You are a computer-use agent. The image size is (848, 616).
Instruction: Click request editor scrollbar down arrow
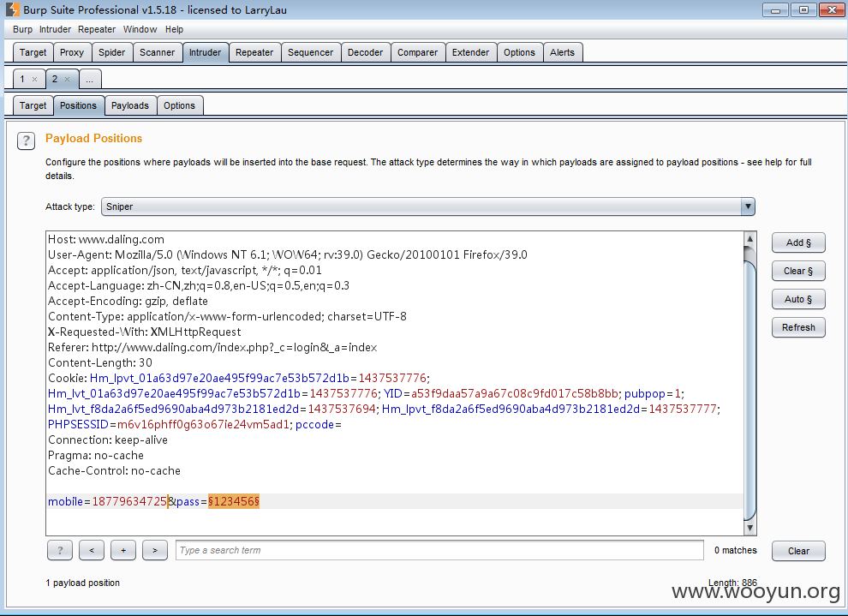coord(749,528)
